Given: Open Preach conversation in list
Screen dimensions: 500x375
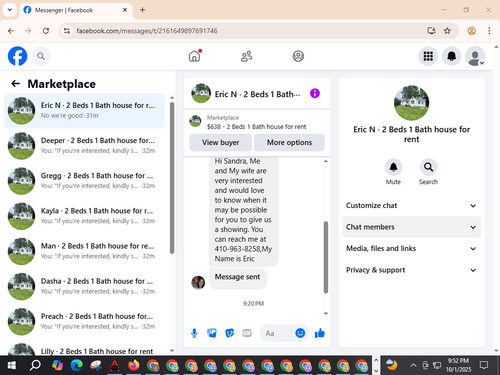Looking at the screenshot, I should [84, 321].
